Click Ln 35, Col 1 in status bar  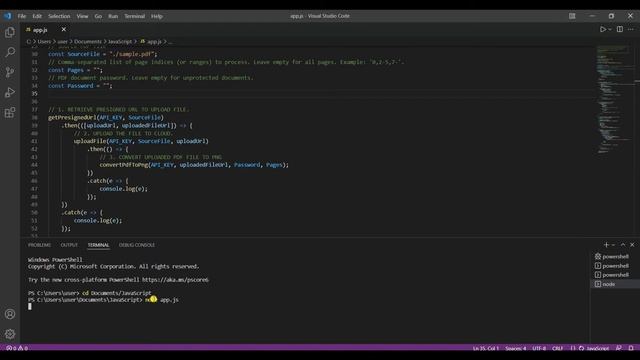[x=486, y=348]
